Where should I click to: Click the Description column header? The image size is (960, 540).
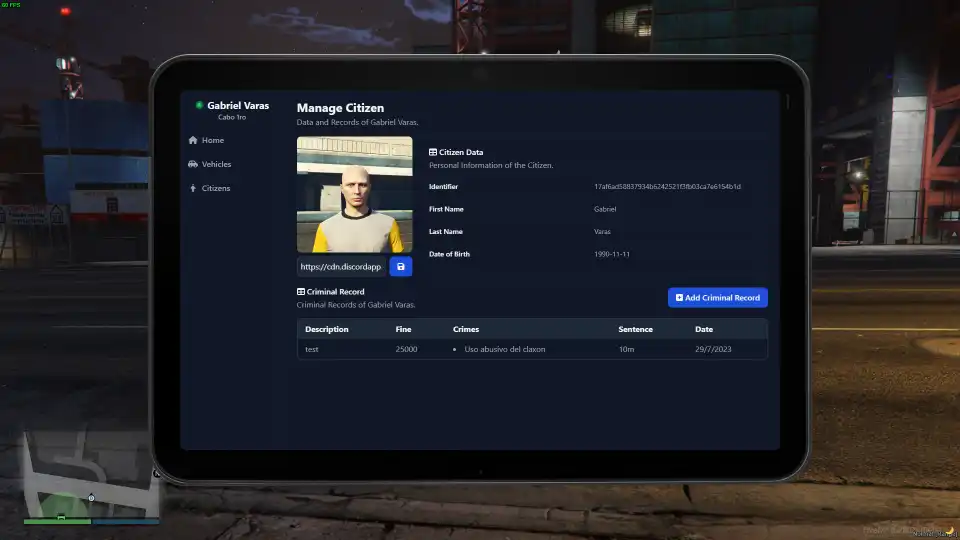click(x=326, y=329)
